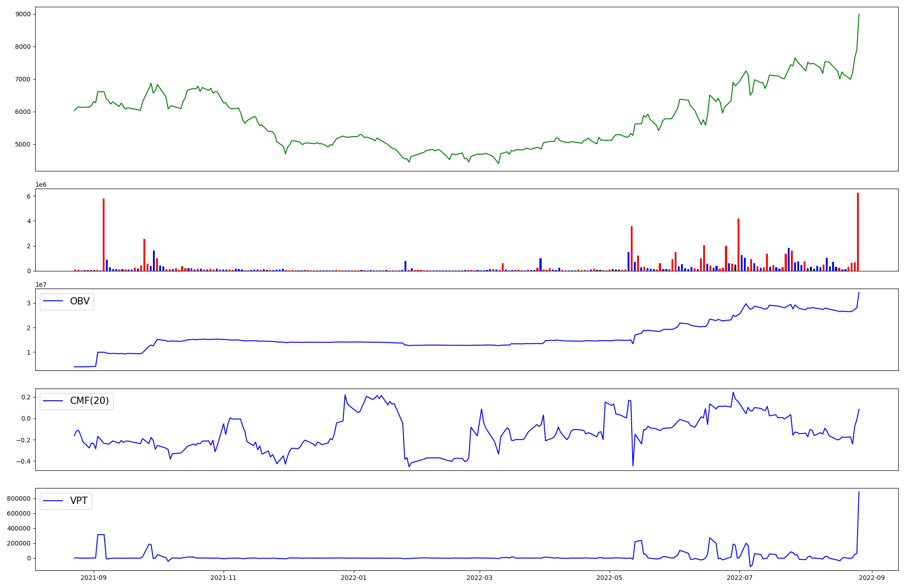Viewport: 905px width, 588px height.
Task: Click the 800000 label on VPT axis
Action: pos(19,498)
